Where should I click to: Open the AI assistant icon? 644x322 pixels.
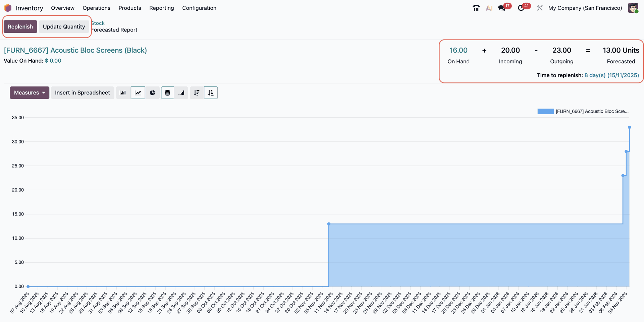coord(489,8)
